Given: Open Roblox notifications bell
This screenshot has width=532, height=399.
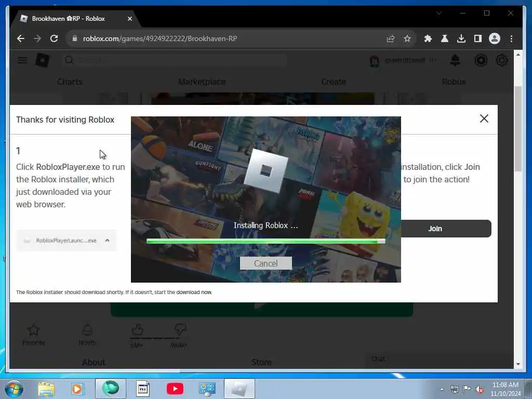Looking at the screenshot, I should tap(455, 60).
